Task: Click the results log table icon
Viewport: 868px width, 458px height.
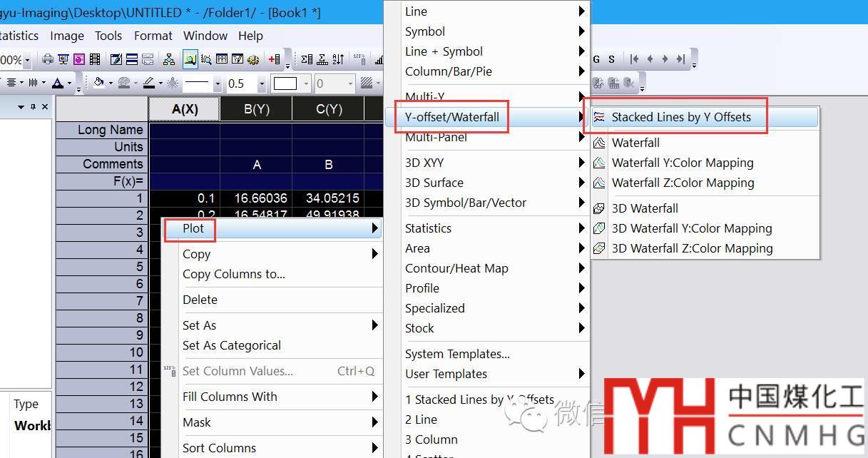Action: pyautogui.click(x=222, y=59)
